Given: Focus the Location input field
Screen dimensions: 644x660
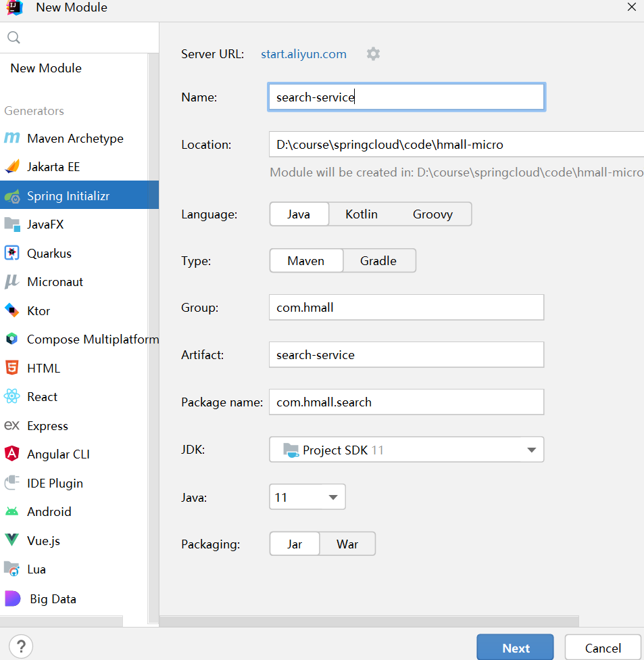Looking at the screenshot, I should pyautogui.click(x=456, y=145).
